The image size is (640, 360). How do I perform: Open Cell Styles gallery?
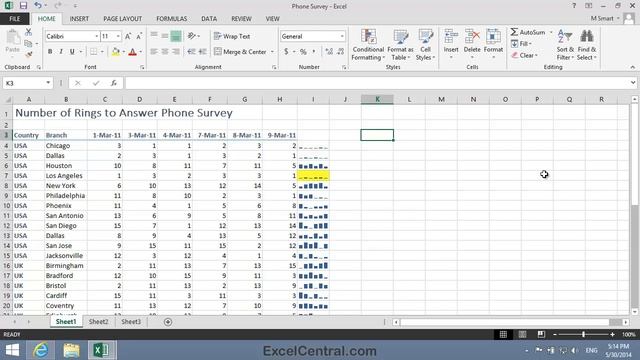[x=425, y=45]
